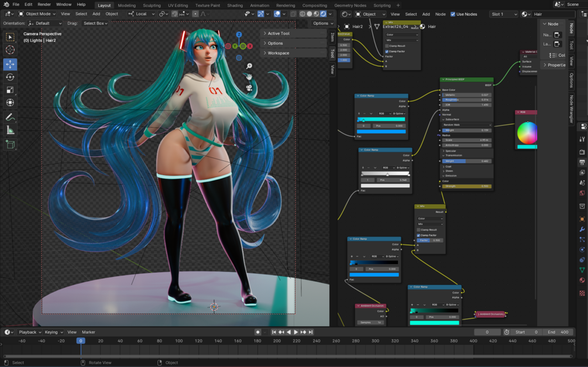Select the Select Box tool in viewport toolbar

click(10, 37)
